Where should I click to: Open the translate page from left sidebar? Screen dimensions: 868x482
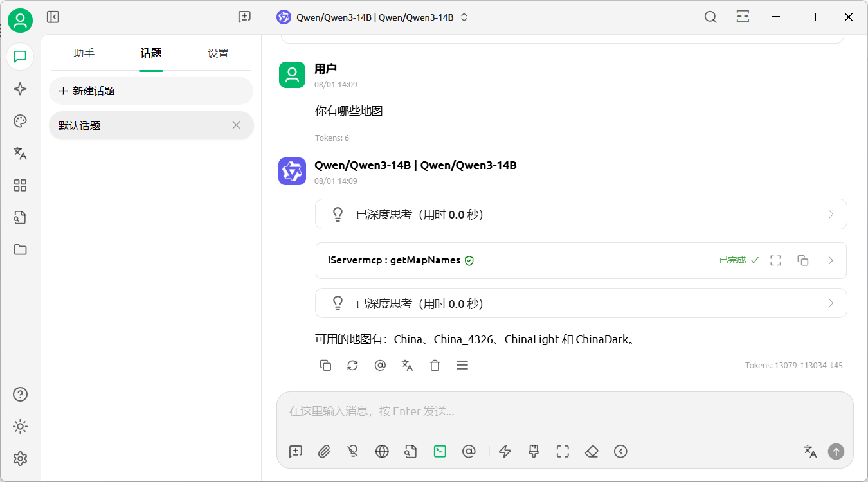20,153
